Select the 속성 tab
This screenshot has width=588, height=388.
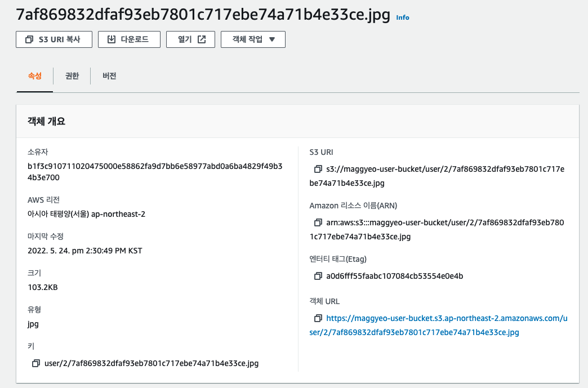click(x=34, y=76)
